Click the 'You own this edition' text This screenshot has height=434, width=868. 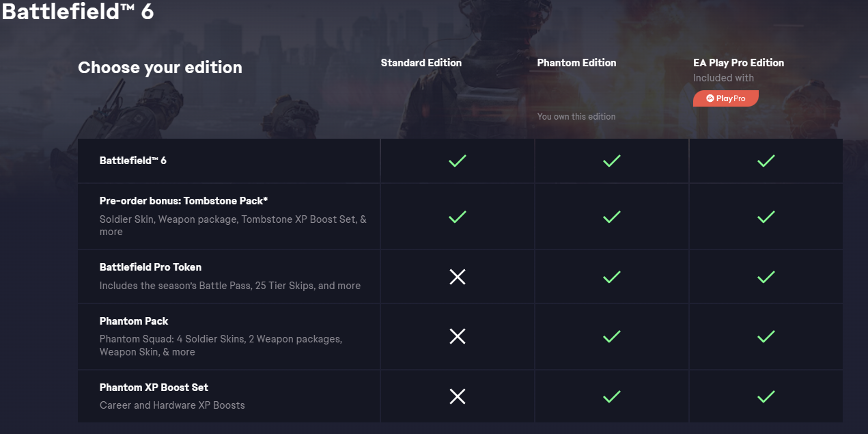pos(576,117)
